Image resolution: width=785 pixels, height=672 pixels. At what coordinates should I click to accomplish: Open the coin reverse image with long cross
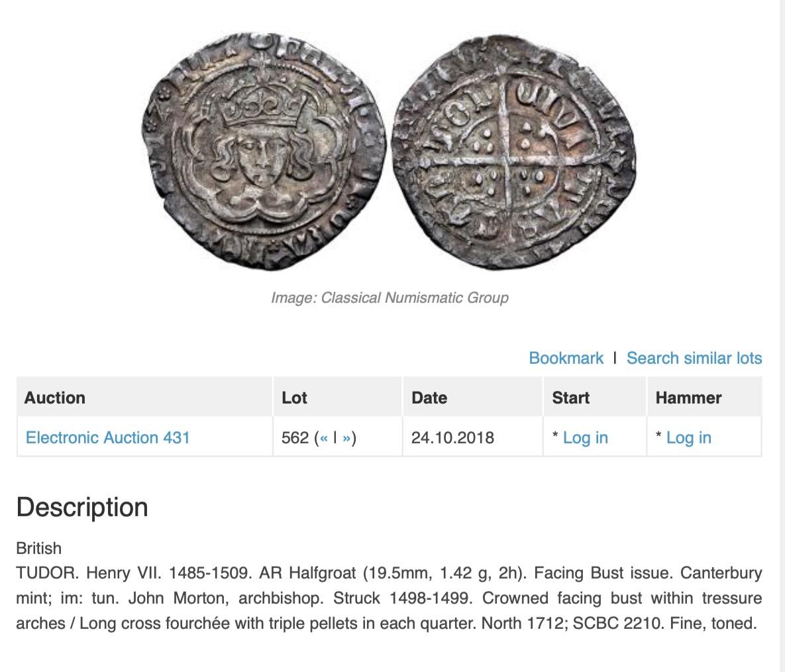click(513, 151)
